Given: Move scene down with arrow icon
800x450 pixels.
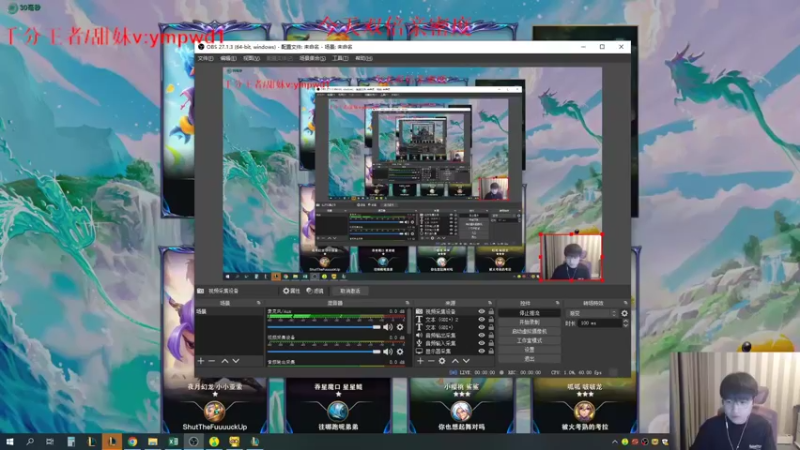Looking at the screenshot, I should coord(236,361).
